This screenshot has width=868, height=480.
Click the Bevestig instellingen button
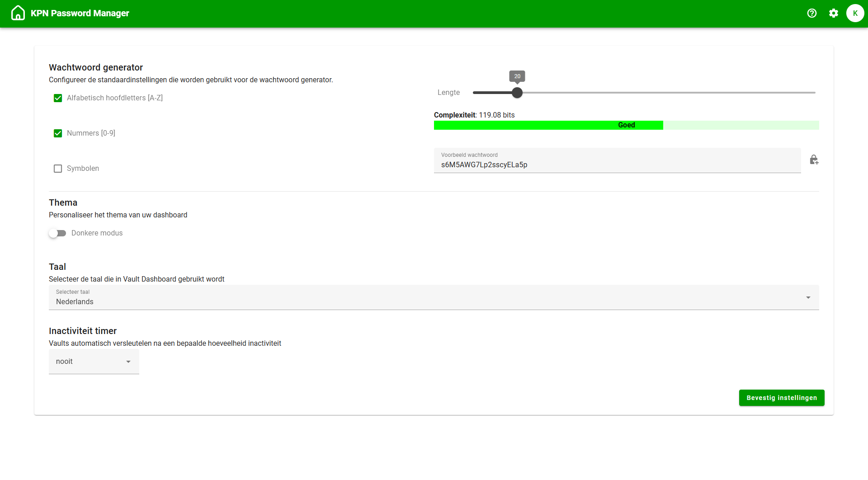(781, 398)
